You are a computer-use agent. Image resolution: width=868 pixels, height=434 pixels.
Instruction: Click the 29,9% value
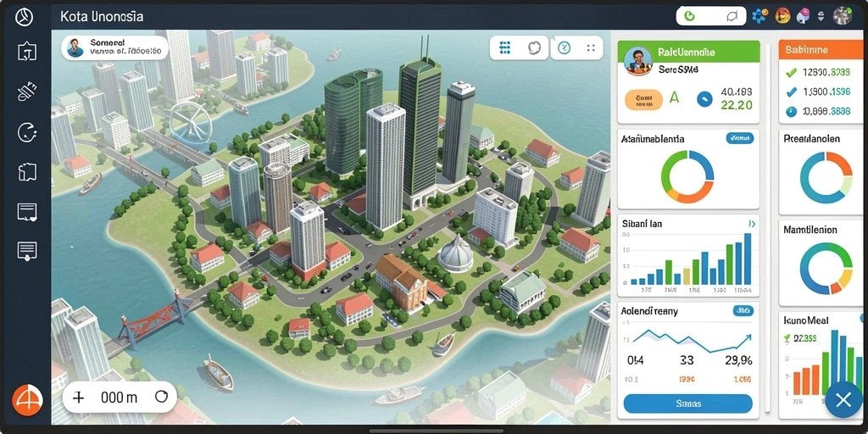coord(738,360)
